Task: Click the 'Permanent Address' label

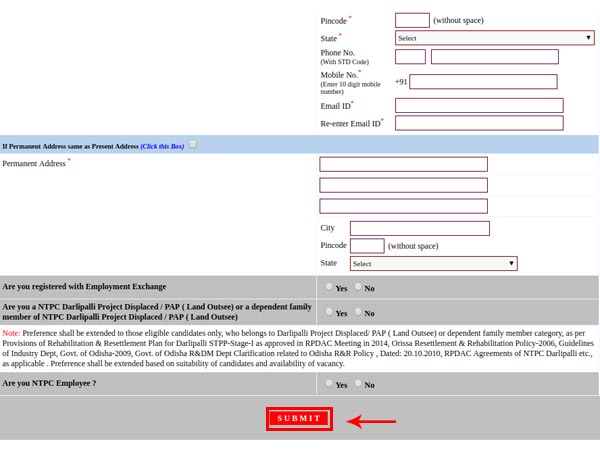Action: coord(34,164)
